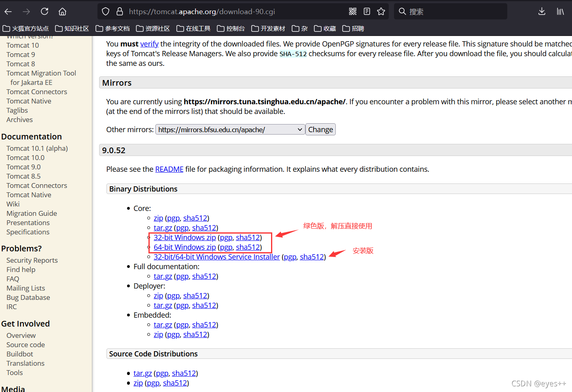The image size is (572, 392).
Task: Open the 杂 bookmark folder
Action: point(300,29)
